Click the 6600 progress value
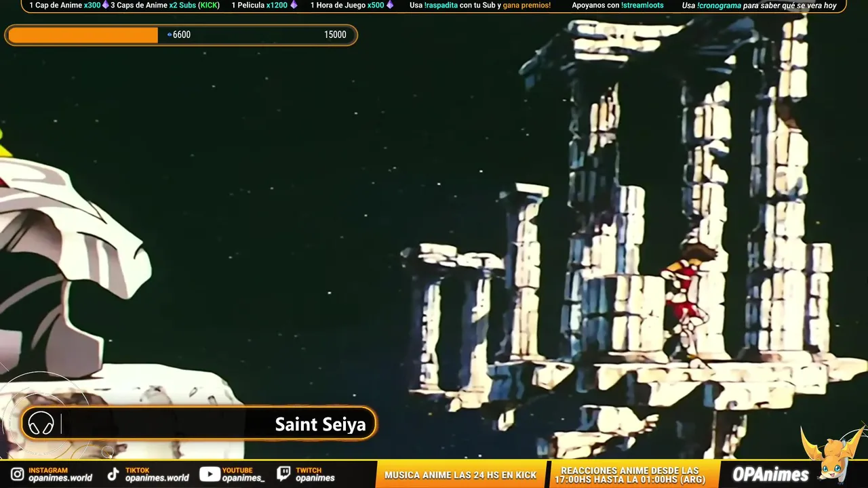This screenshot has width=868, height=488. click(182, 35)
